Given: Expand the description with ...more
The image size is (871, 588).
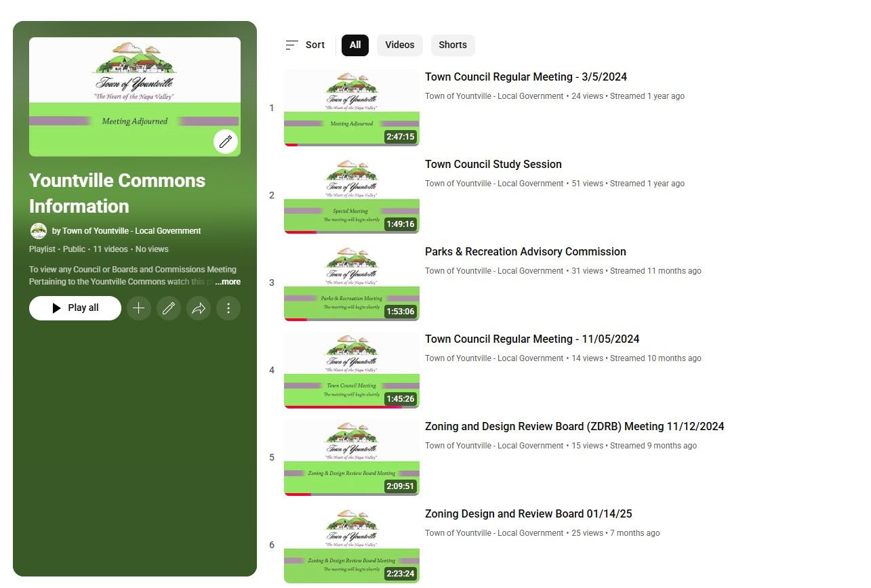Looking at the screenshot, I should pyautogui.click(x=228, y=282).
